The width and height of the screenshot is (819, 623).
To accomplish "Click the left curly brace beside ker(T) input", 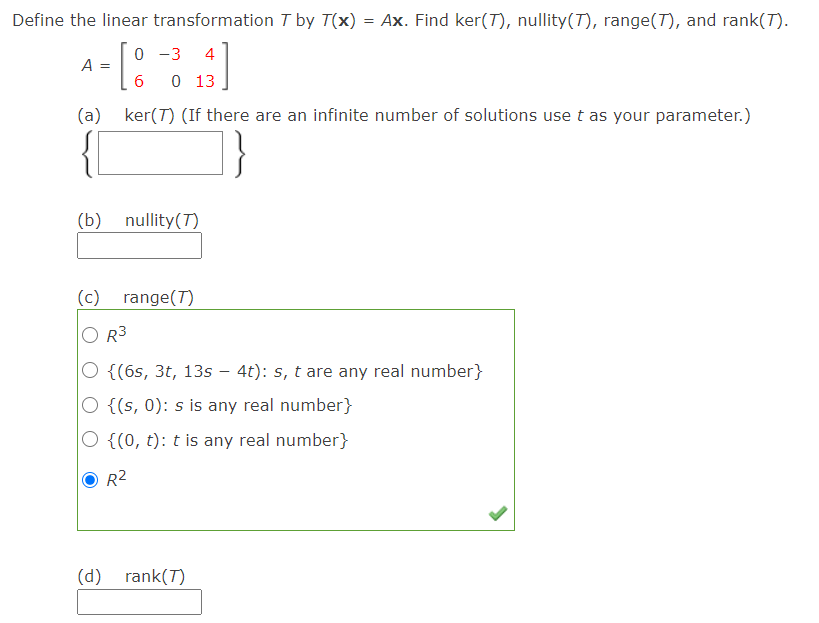I will 86,152.
